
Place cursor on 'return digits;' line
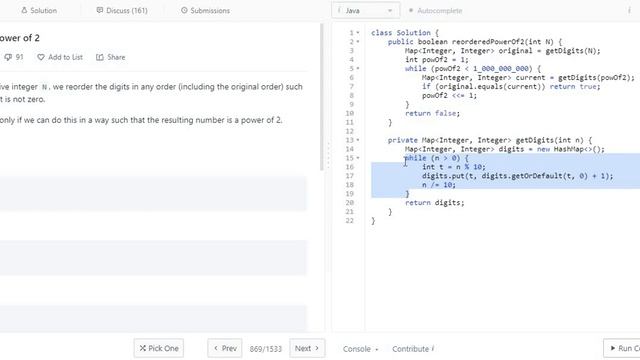click(x=435, y=203)
